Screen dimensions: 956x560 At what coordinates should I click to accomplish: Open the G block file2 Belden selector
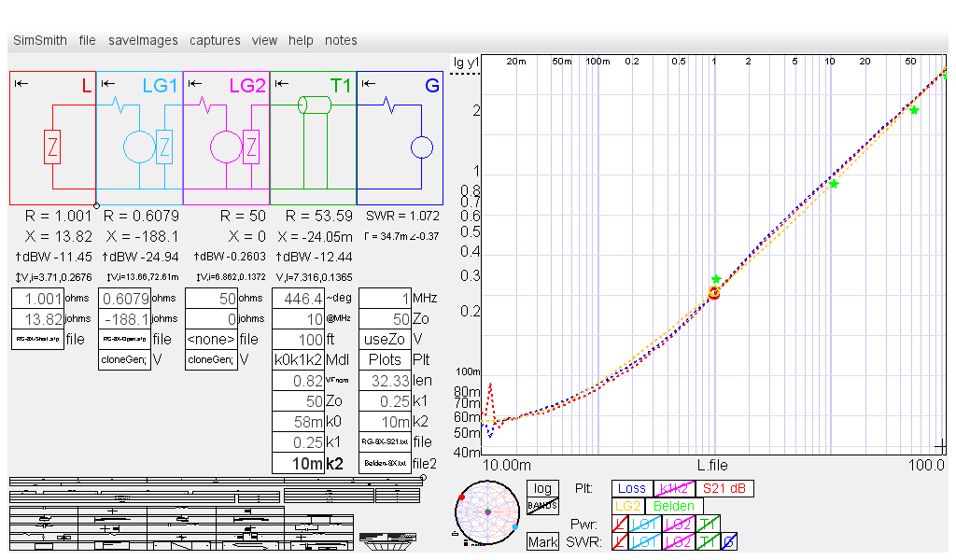(x=385, y=463)
